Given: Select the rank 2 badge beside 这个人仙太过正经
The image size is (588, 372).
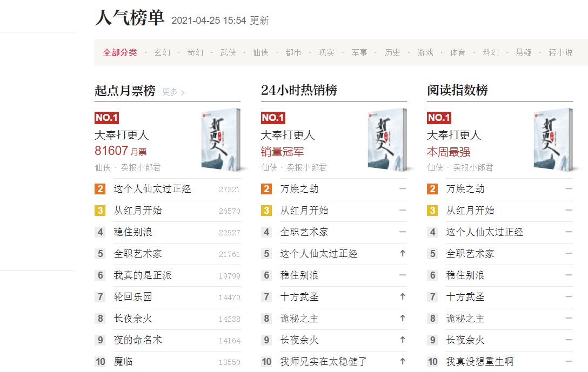Looking at the screenshot, I should click(101, 188).
